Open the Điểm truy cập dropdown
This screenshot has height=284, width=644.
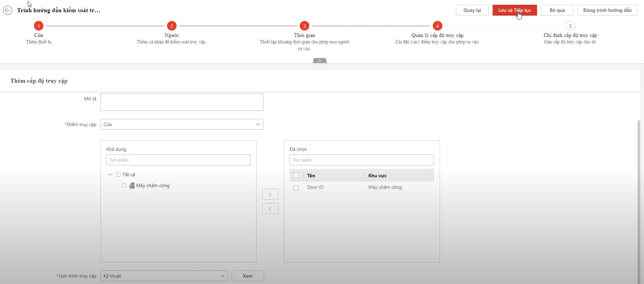click(x=182, y=124)
